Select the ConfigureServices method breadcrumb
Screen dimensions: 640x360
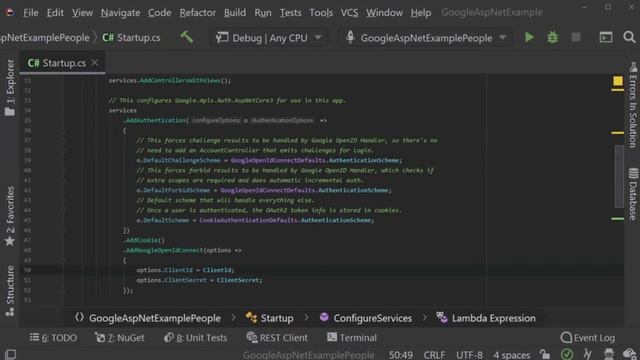coord(366,318)
